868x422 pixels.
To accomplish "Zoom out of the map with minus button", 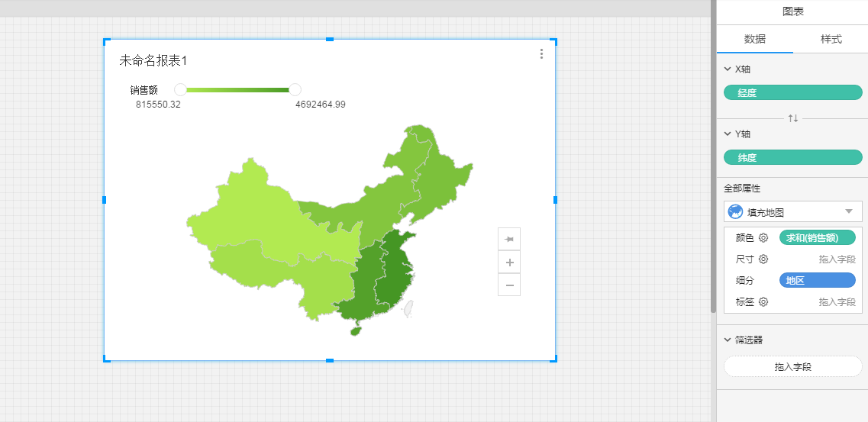I will [x=509, y=285].
